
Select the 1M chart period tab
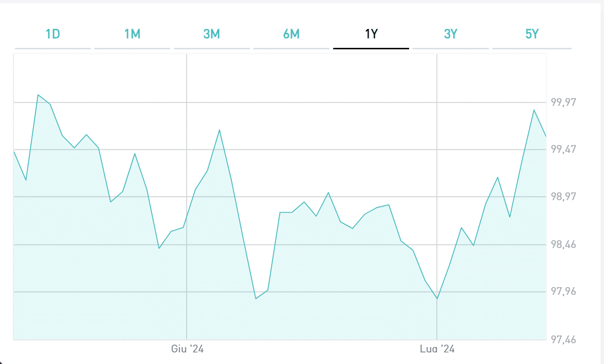(x=132, y=34)
